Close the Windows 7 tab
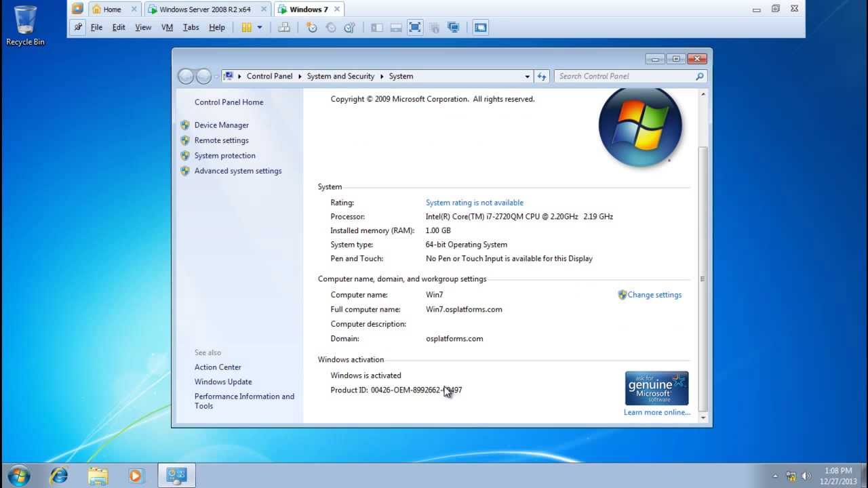This screenshot has width=868, height=488. point(337,9)
